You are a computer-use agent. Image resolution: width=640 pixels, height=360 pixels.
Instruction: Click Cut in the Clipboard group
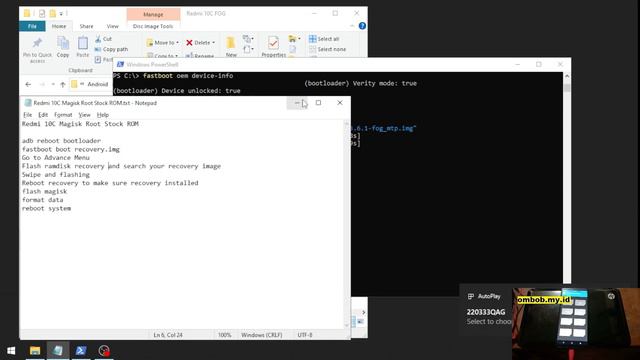click(x=103, y=39)
